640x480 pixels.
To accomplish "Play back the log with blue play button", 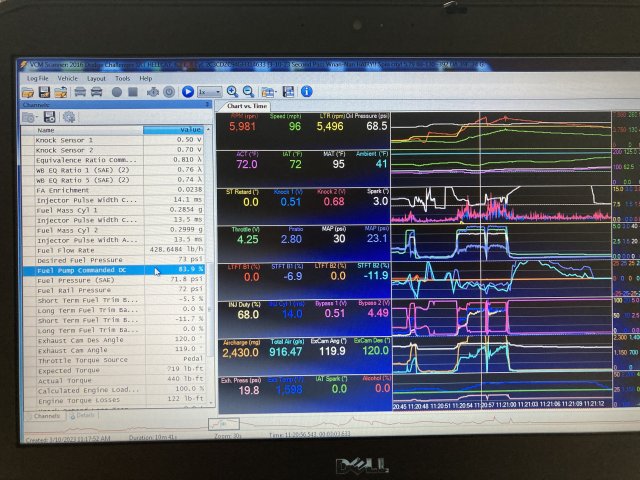I will (188, 92).
